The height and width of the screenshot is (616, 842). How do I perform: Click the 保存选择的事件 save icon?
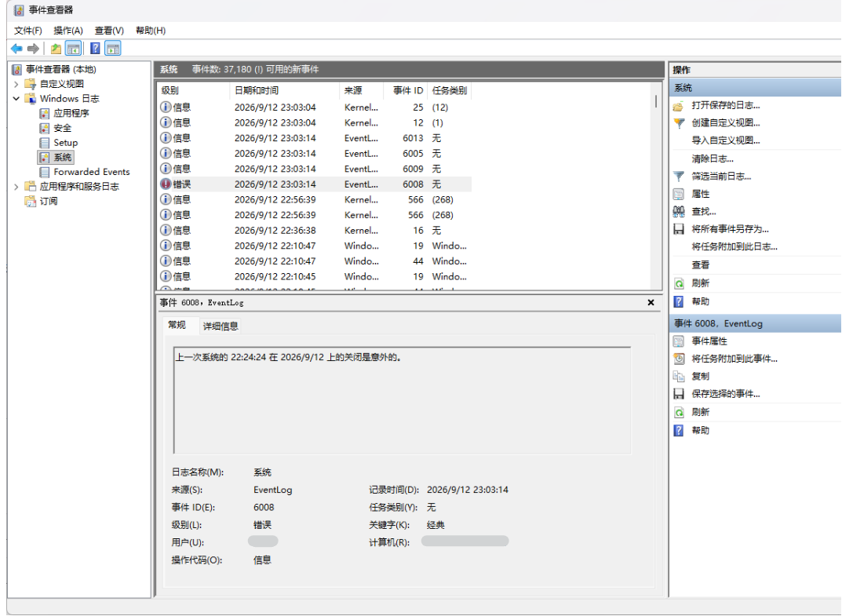[679, 395]
